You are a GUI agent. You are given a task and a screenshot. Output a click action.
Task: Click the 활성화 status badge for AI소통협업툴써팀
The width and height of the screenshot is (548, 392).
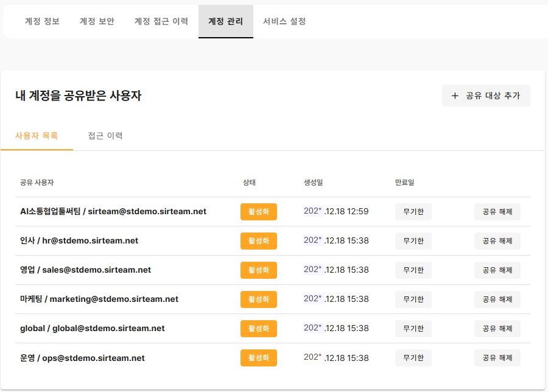point(259,212)
